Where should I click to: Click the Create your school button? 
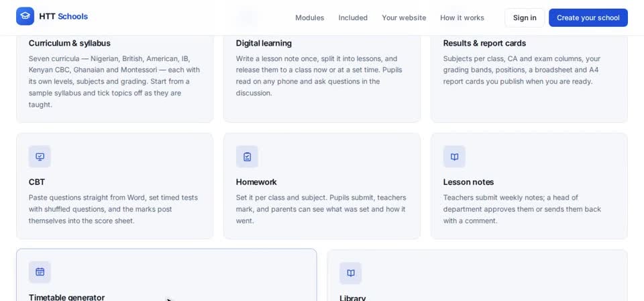coord(588,17)
